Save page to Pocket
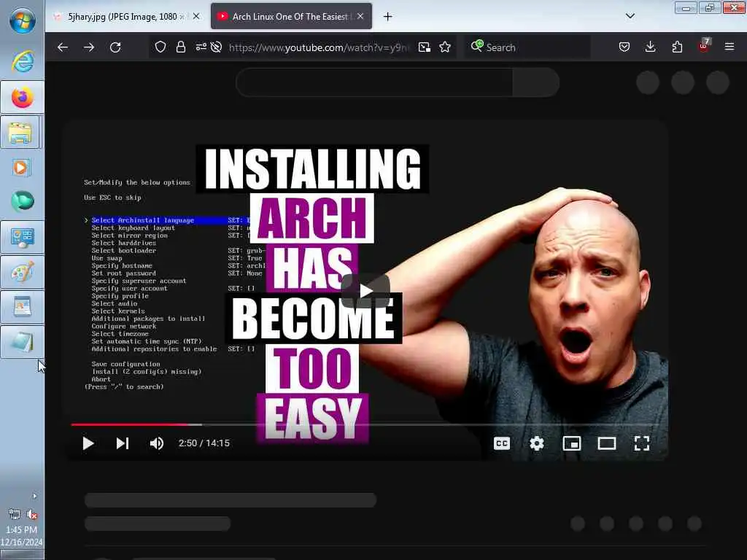 [624, 47]
